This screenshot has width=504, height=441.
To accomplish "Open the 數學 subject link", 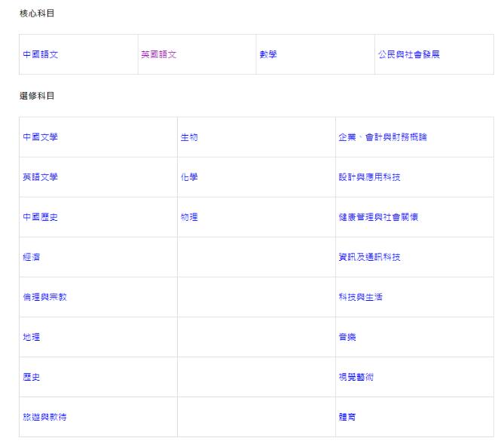I will point(268,54).
